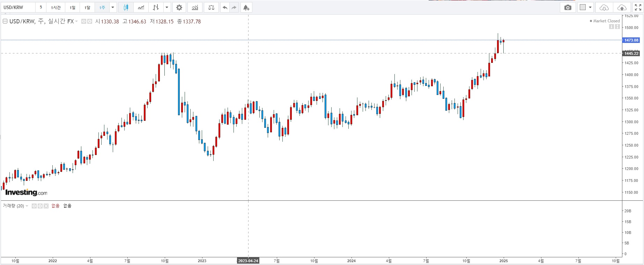This screenshot has width=644, height=265.
Task: Collapse the USD/KRW legend with the minus box
Action: 5,21
